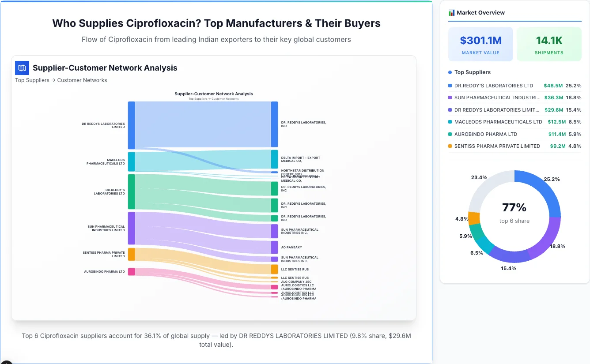Screen dimensions: 590x364
Task: Click the blue book icon beside Supplier-Customer Network Analysis
Action: tap(22, 68)
